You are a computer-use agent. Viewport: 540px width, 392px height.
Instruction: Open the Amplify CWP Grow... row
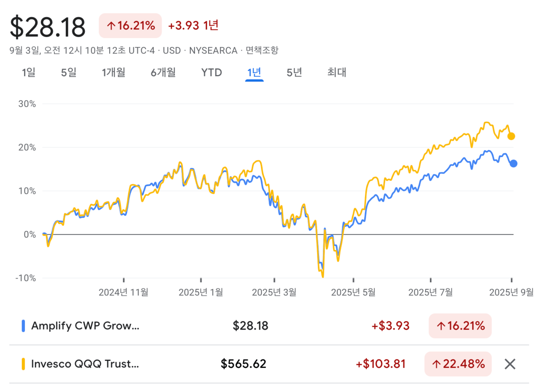[x=85, y=326]
